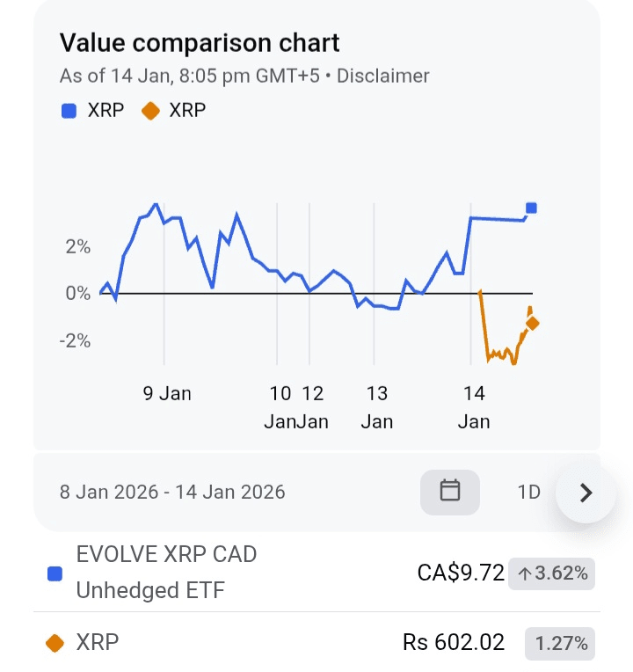
Task: Select the 1D time range tab
Action: pyautogui.click(x=528, y=492)
